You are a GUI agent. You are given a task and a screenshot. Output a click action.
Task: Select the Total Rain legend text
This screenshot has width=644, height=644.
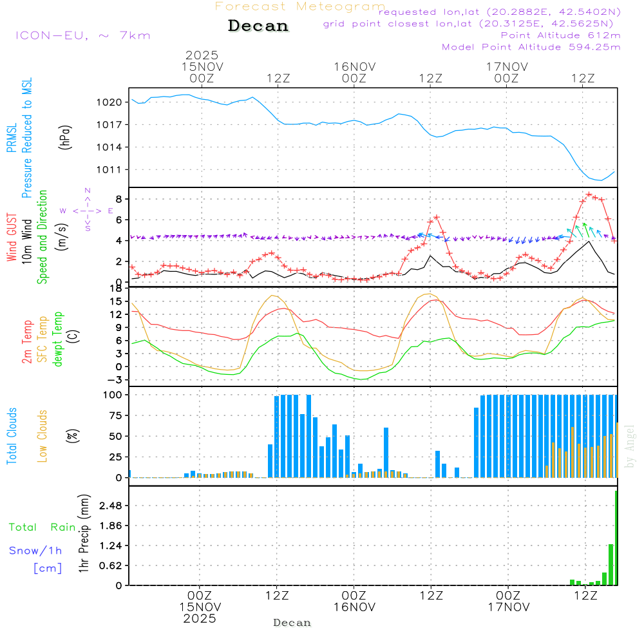pyautogui.click(x=42, y=527)
